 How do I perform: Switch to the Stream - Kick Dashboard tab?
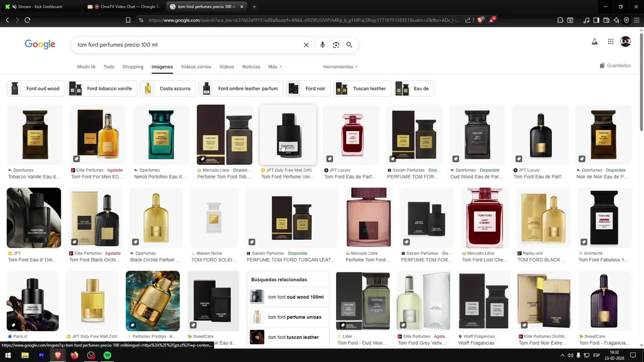coord(40,7)
